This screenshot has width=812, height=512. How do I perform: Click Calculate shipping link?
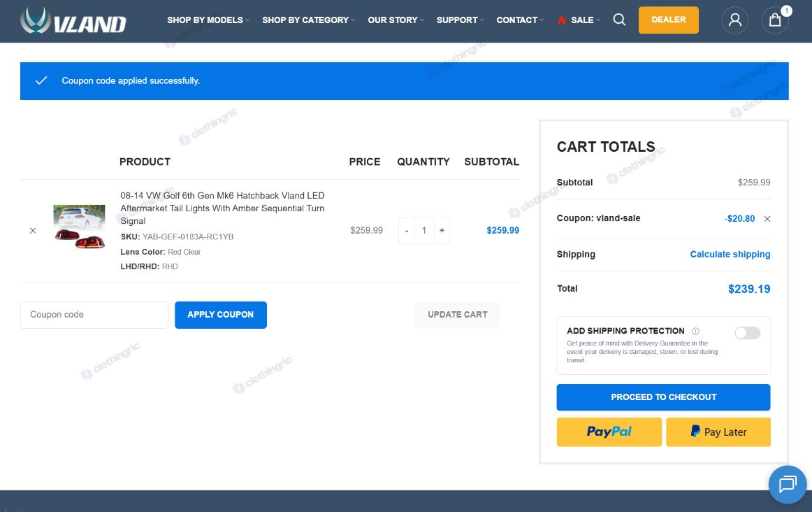[730, 255]
